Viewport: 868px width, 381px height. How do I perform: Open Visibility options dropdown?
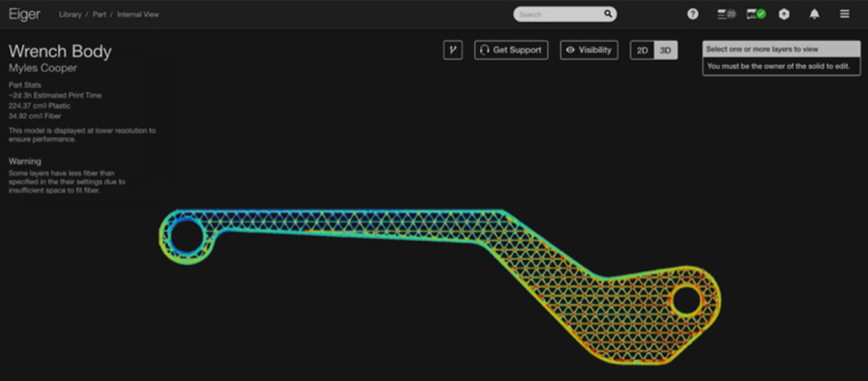[x=588, y=50]
